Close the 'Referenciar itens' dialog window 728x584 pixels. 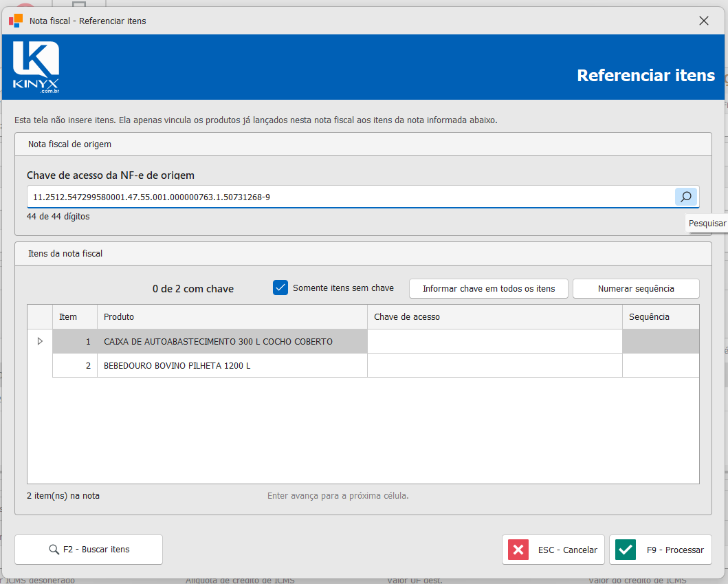(704, 21)
